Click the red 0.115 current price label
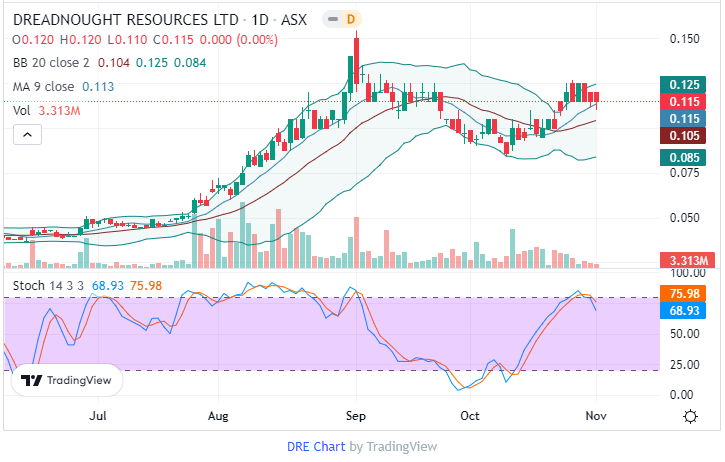This screenshot has height=462, width=725. click(683, 102)
